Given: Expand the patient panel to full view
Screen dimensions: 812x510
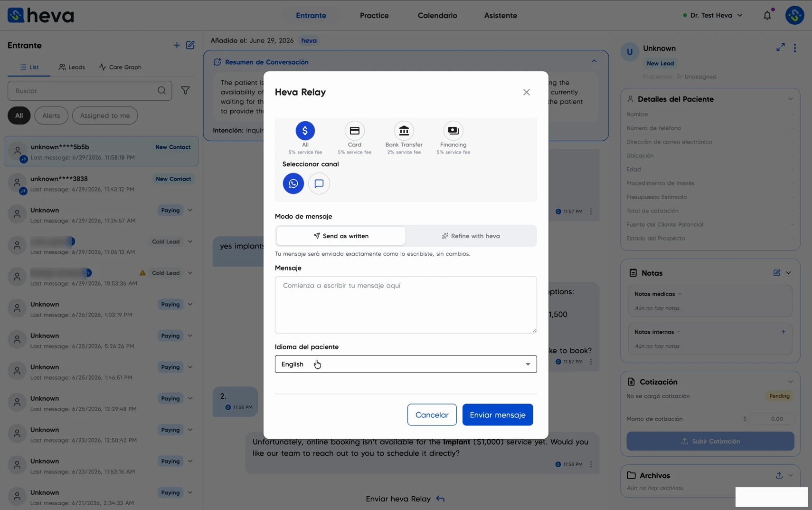Looking at the screenshot, I should 781,48.
